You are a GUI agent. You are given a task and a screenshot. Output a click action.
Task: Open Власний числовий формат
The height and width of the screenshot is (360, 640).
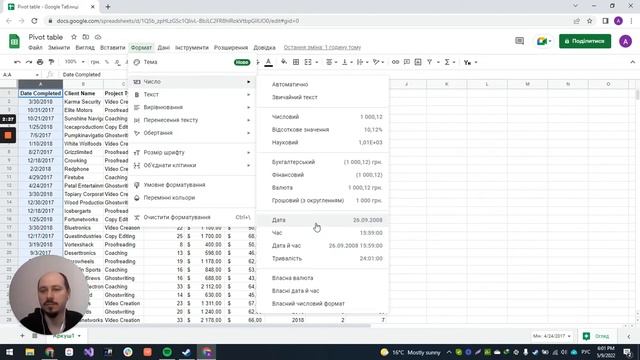point(323,304)
